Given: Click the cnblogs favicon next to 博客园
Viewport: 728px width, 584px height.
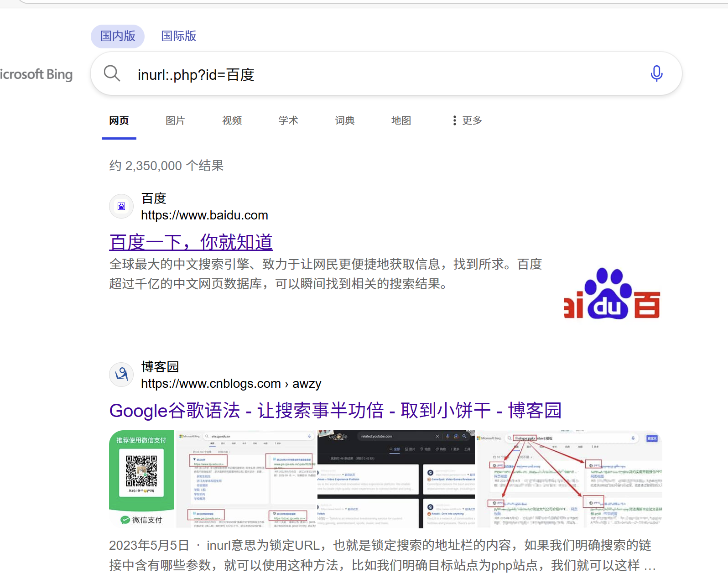Looking at the screenshot, I should coord(121,375).
